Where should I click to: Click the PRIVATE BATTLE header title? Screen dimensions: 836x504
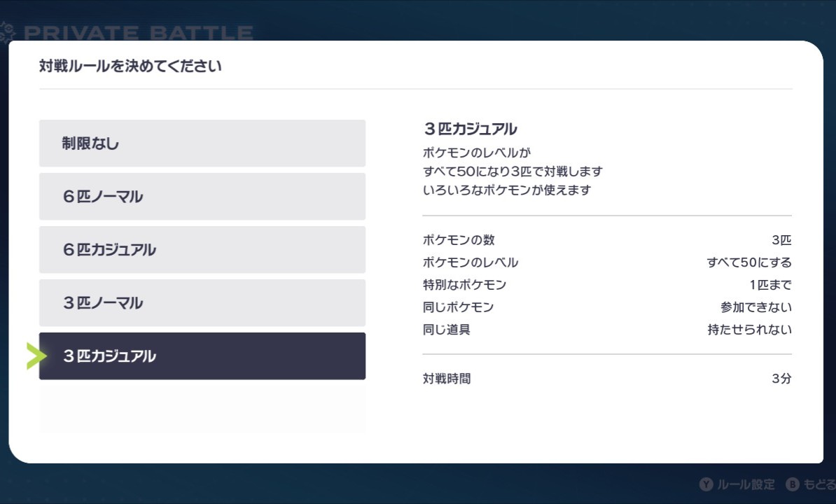[x=139, y=33]
